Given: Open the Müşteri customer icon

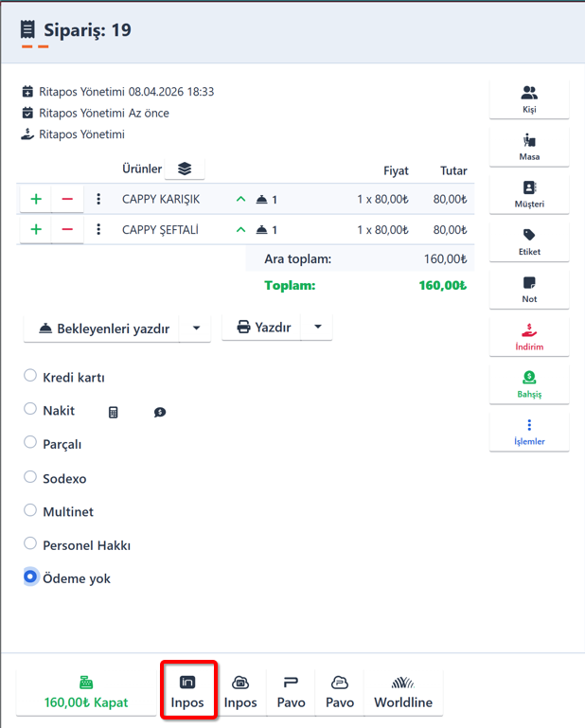Looking at the screenshot, I should point(529,194).
